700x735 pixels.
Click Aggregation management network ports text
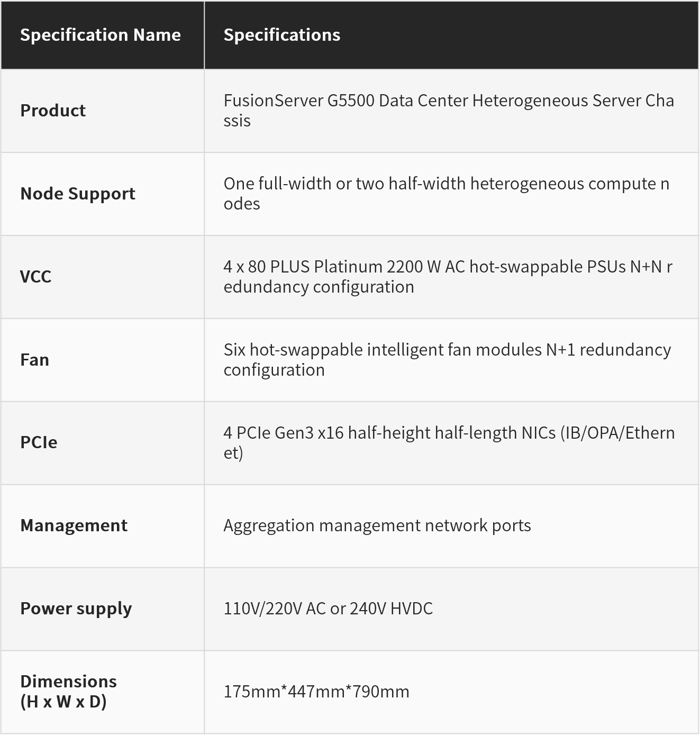377,525
